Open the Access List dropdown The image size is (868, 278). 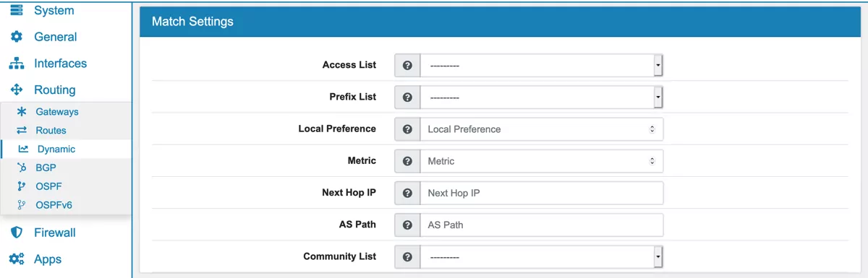[x=542, y=65]
